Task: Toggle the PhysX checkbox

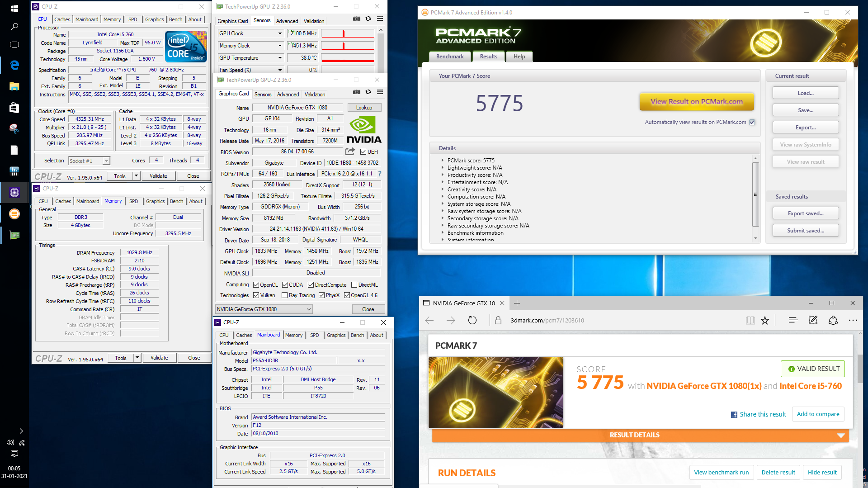Action: coord(321,295)
